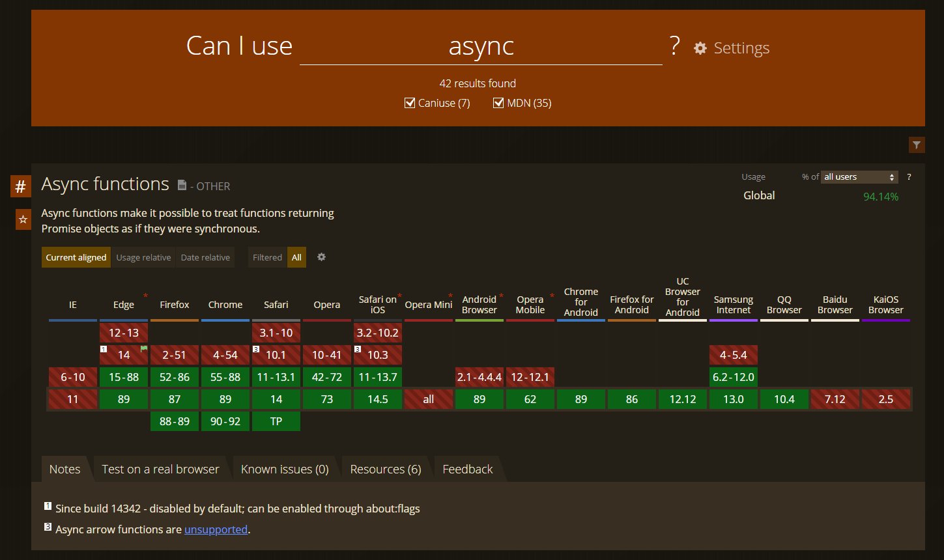
Task: Click the Opera column header
Action: click(327, 305)
